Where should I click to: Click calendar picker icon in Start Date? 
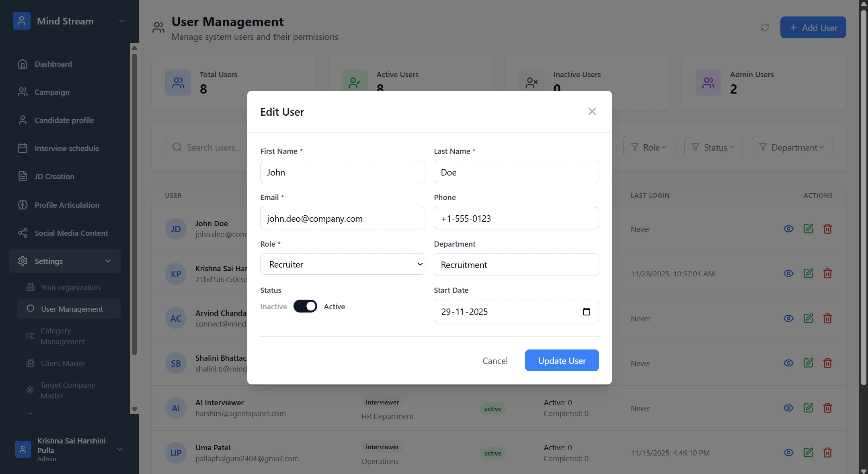586,312
